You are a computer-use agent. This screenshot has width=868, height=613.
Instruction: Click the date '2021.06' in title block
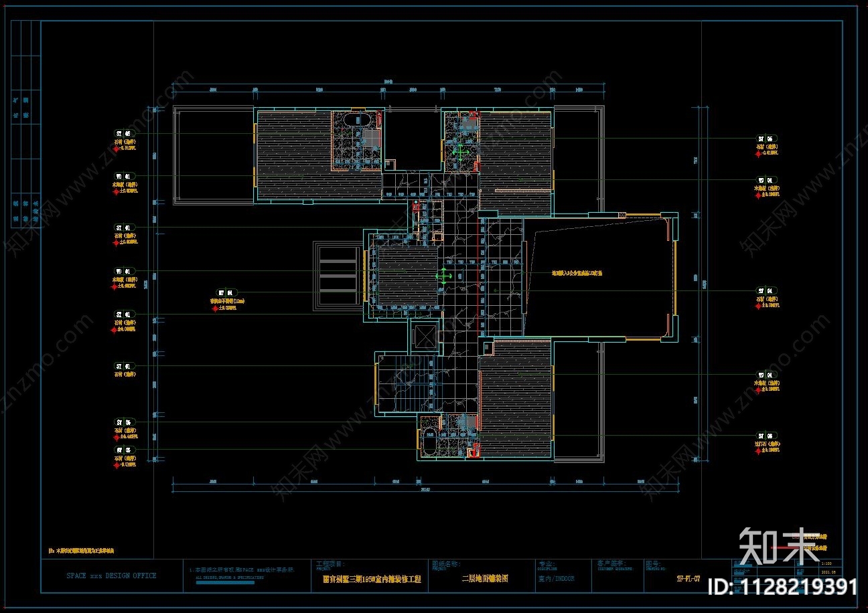pyautogui.click(x=828, y=573)
